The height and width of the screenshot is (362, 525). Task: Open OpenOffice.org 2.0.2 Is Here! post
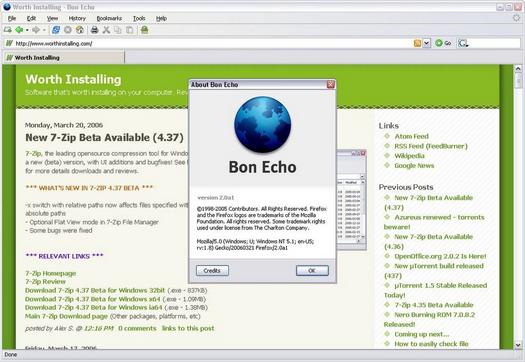coord(440,256)
